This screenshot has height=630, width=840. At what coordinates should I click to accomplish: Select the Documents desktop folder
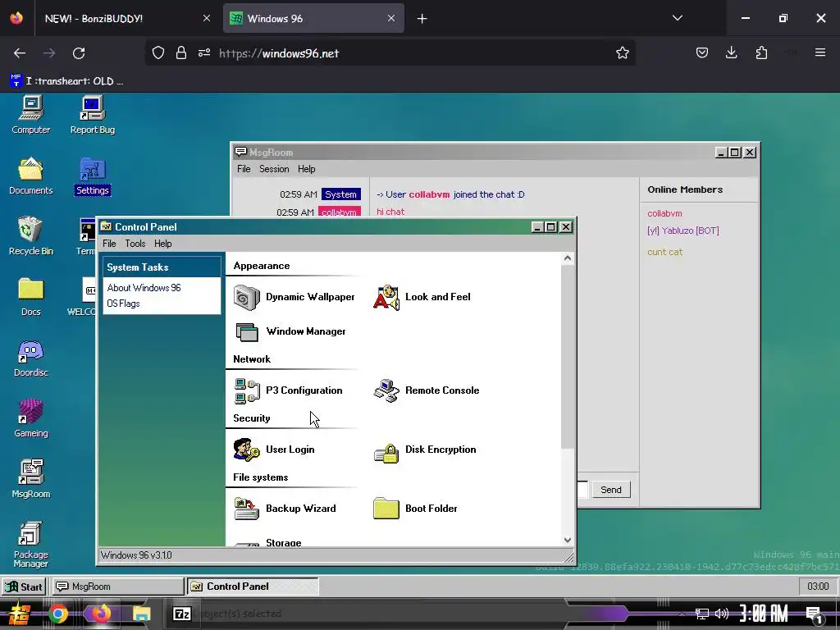[x=31, y=176]
